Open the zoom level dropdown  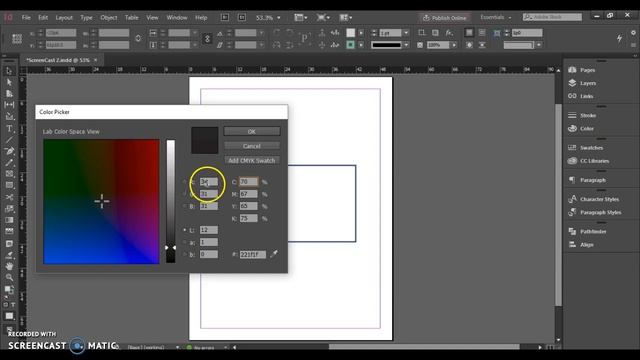point(279,18)
